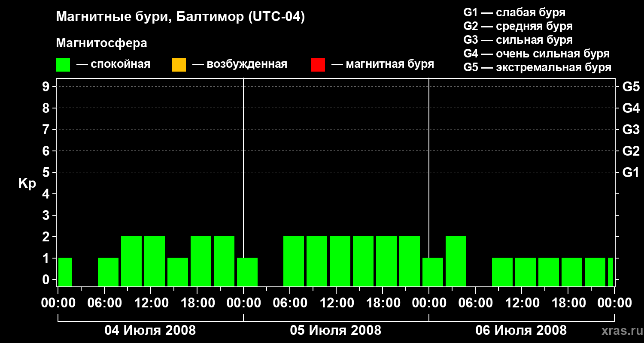Screen dimensions: 644x343
Task: Click the '— спокойная' legend label
Action: (x=113, y=64)
